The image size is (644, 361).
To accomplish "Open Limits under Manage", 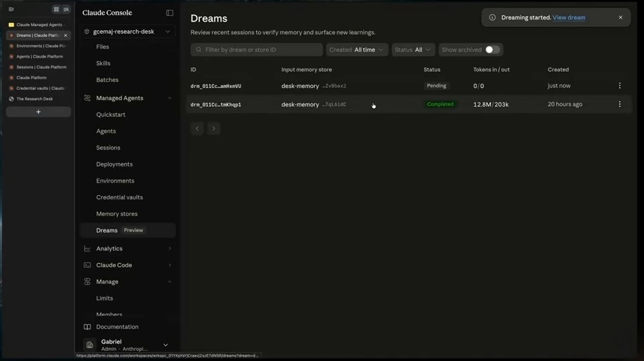I will tap(105, 298).
